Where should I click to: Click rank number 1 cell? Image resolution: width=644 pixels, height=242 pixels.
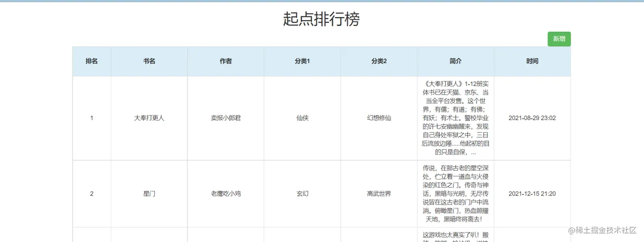pyautogui.click(x=92, y=118)
